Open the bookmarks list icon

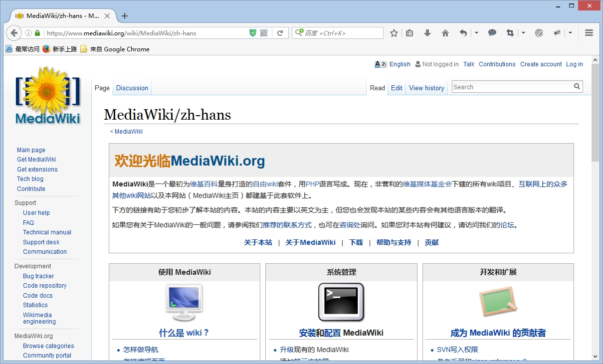pos(409,33)
